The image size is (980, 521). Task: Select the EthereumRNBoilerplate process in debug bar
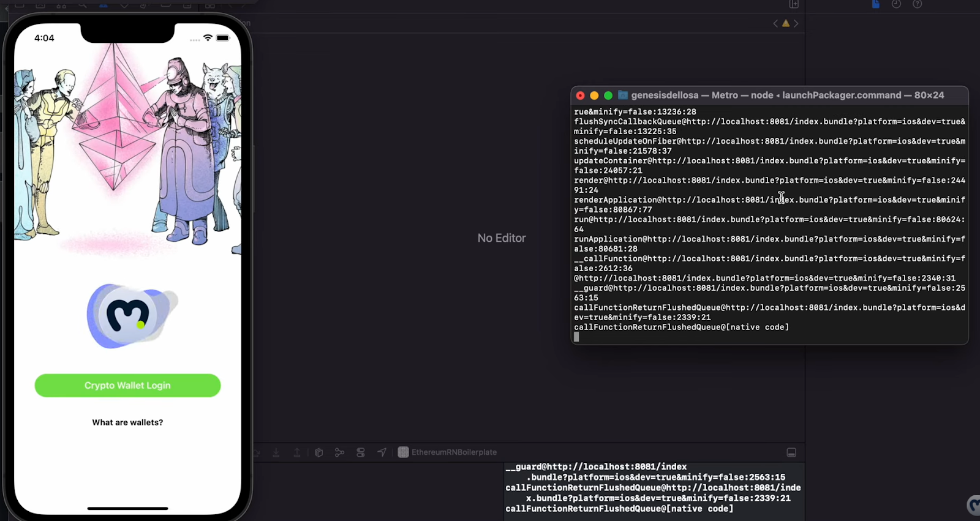point(447,452)
